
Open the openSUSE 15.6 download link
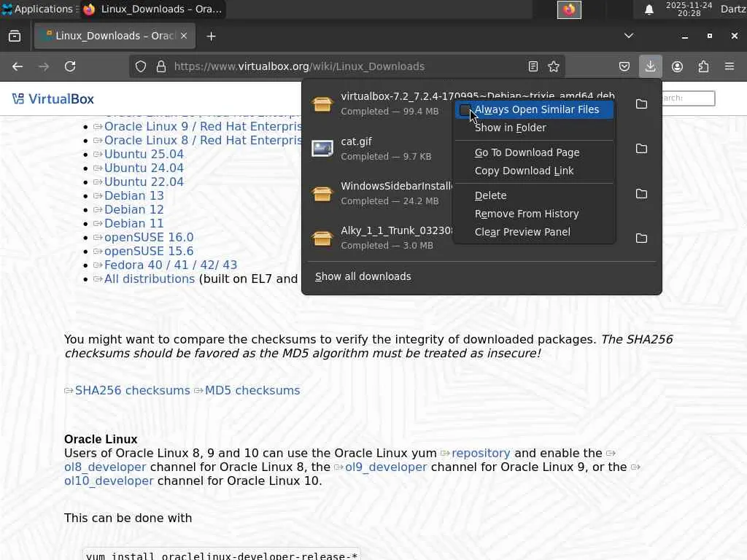(149, 251)
